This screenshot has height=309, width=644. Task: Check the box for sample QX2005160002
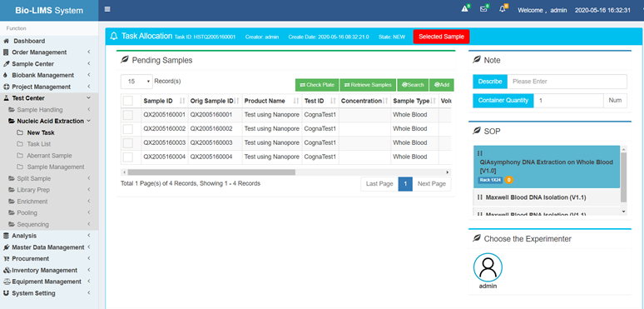click(128, 129)
